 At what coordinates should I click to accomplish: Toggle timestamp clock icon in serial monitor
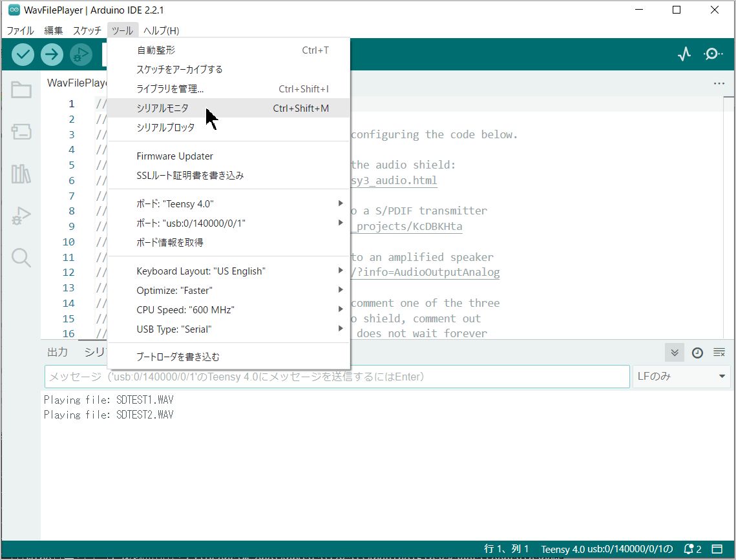point(697,353)
